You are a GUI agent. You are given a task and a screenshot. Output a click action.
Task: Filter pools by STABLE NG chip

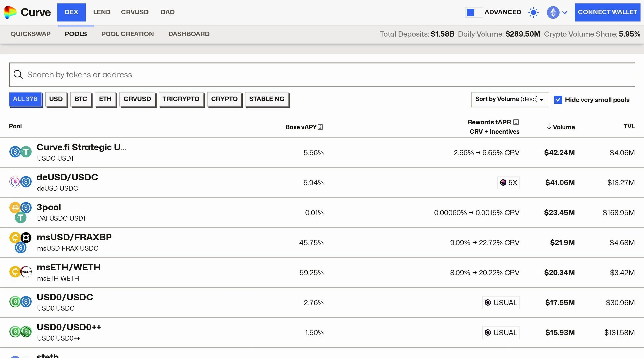click(x=267, y=99)
